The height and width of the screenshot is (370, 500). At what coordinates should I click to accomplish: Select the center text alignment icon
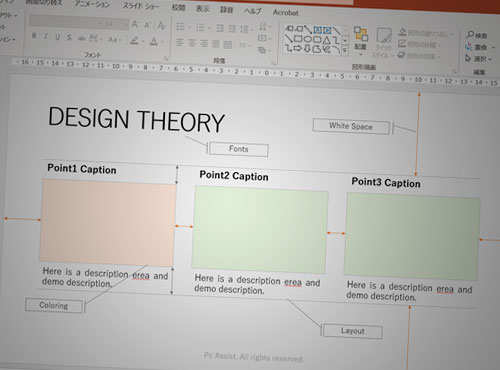(x=192, y=43)
